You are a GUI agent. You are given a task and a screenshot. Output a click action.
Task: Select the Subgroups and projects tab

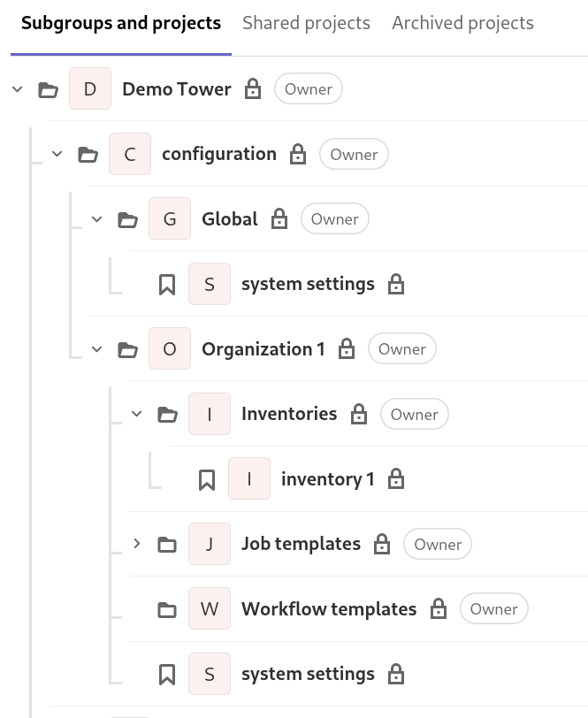(121, 23)
